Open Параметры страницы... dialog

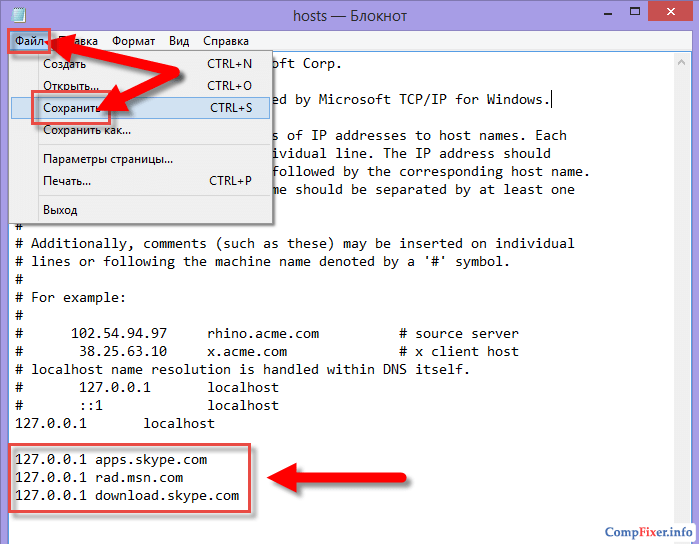click(x=140, y=159)
